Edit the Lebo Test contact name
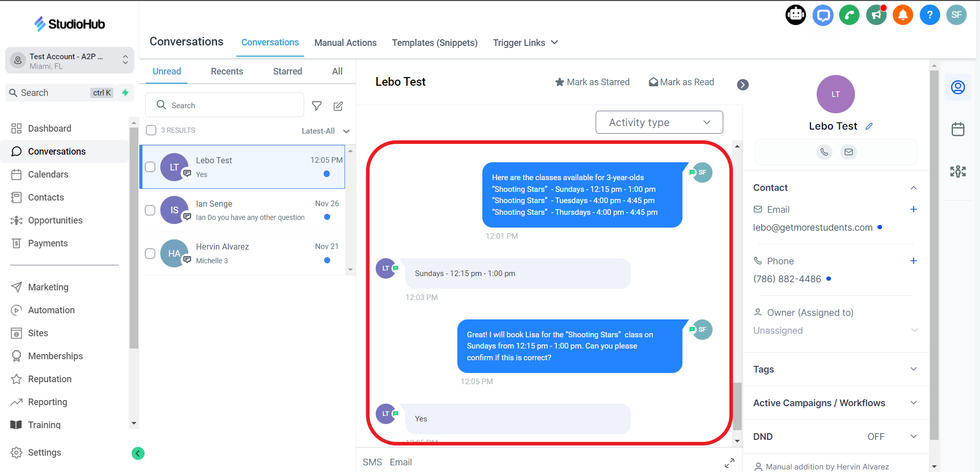This screenshot has width=980, height=472. click(869, 126)
